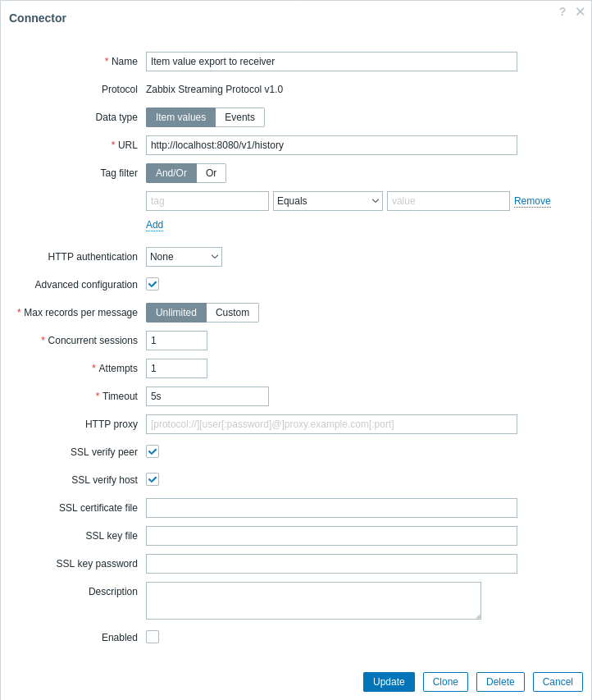Click the Delete button
The image size is (592, 700).
pos(500,682)
